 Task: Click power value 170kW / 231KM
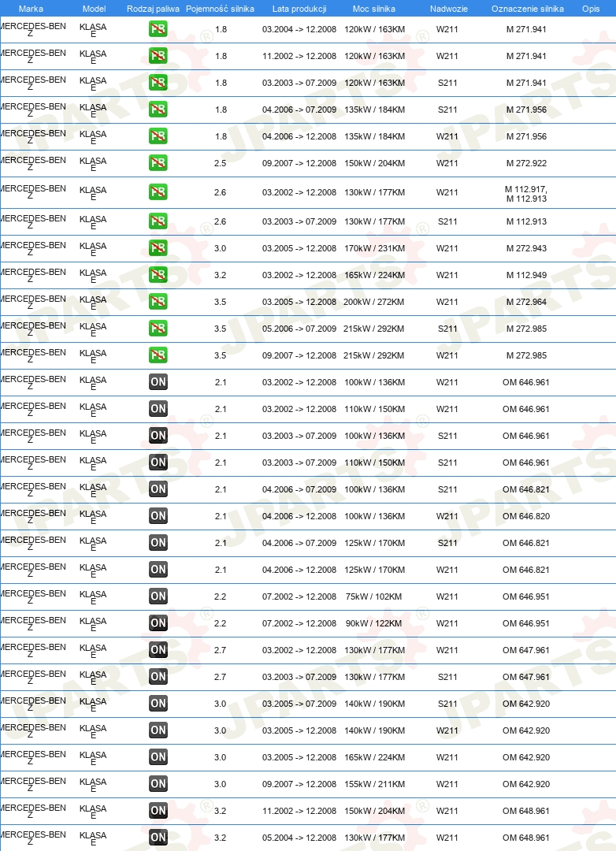(374, 248)
